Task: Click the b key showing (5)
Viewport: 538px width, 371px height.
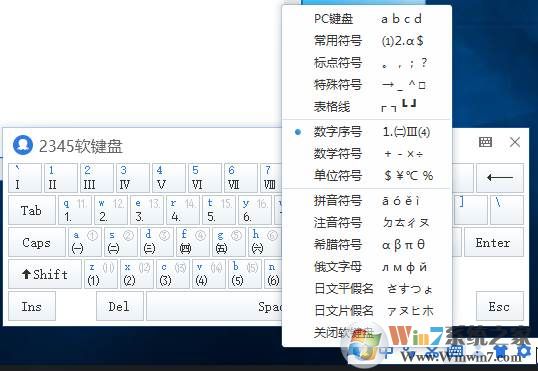Action: pos(245,274)
